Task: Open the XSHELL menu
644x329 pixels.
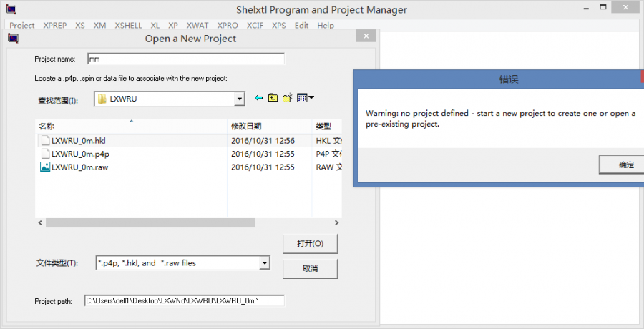Action: [129, 26]
